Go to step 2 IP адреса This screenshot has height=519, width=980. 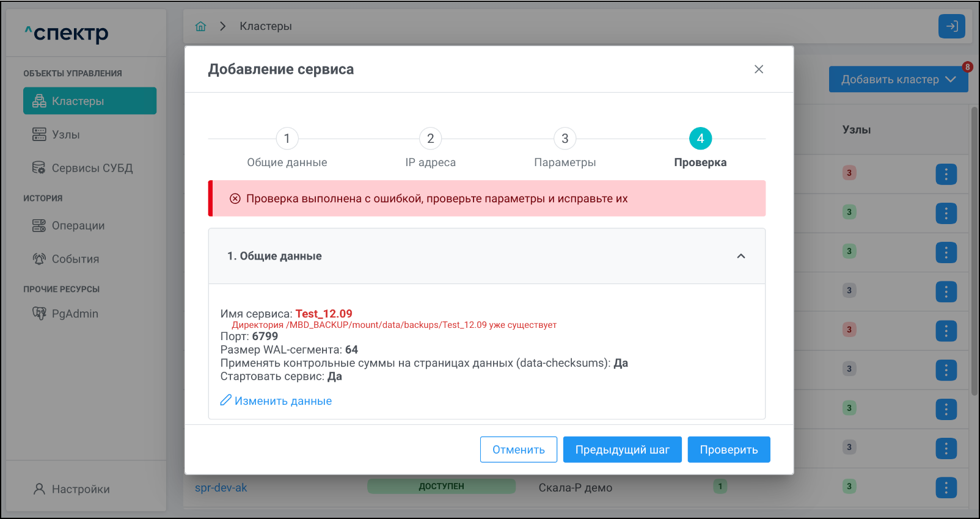[431, 147]
